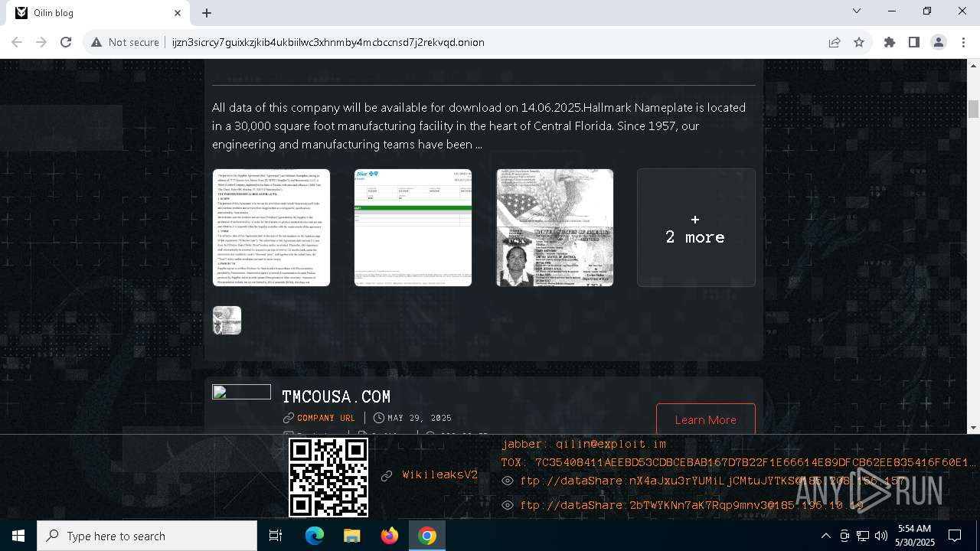980x551 pixels.
Task: Select the Qilin blog tab
Action: (x=98, y=13)
